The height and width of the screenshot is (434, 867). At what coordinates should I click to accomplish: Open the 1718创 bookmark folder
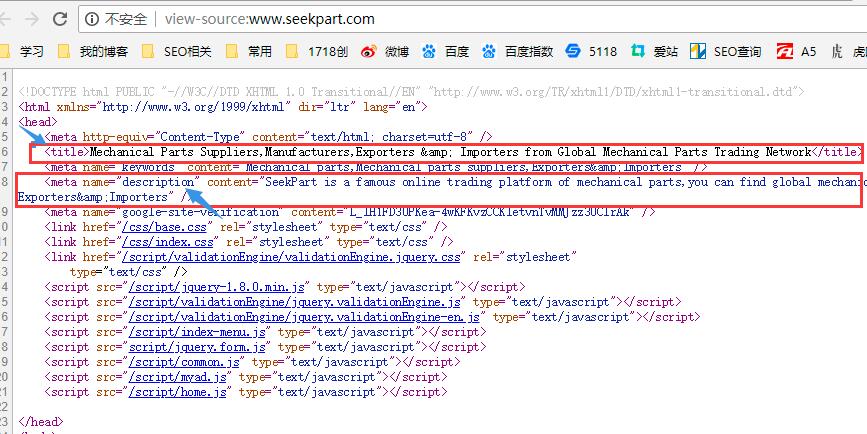click(x=317, y=52)
